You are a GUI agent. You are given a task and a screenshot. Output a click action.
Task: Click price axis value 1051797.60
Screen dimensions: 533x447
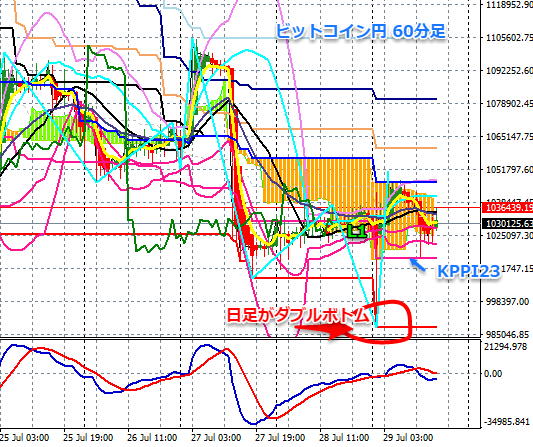509,169
